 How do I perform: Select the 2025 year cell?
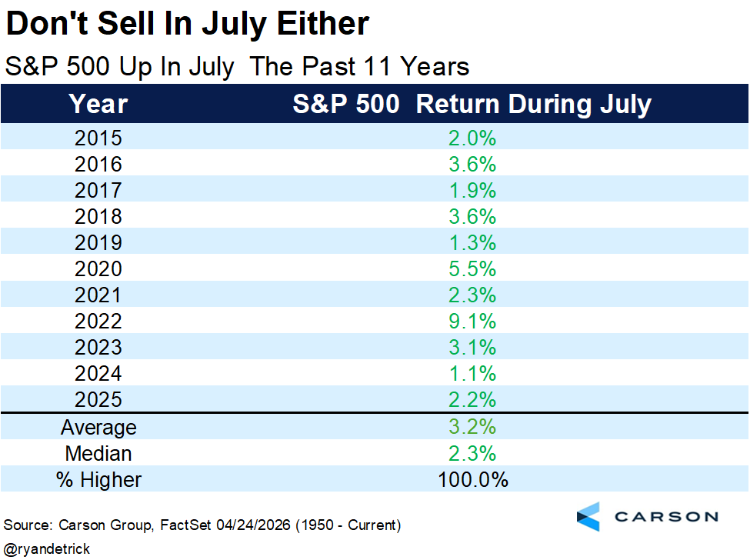[98, 400]
